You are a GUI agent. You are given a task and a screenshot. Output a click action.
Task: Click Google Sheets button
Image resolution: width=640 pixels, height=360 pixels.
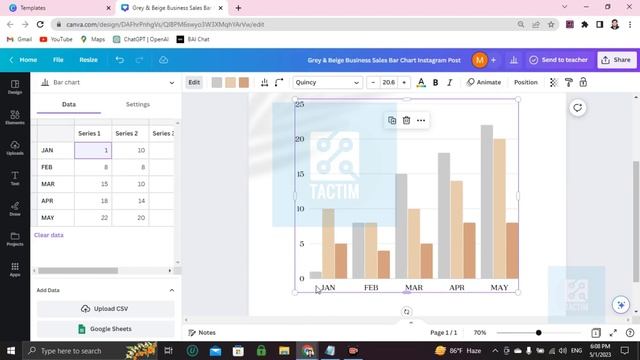105,329
